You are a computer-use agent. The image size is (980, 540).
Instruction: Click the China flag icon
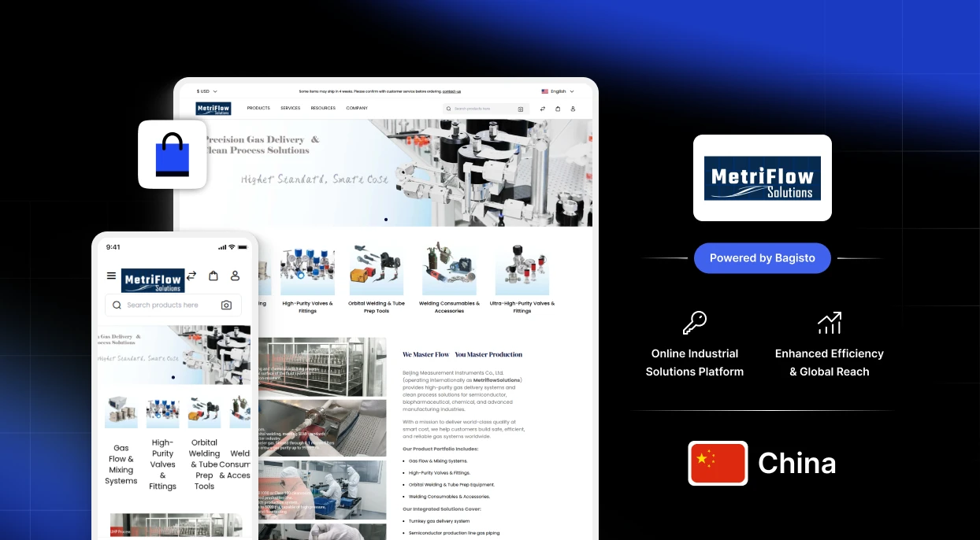click(x=718, y=463)
